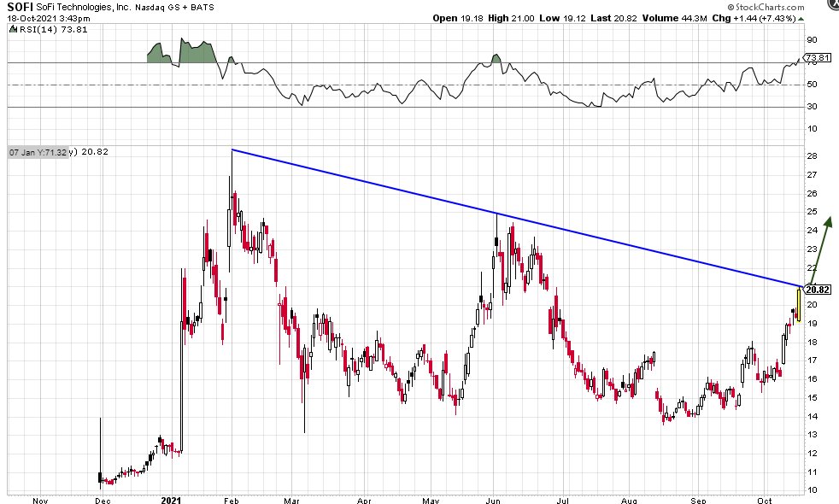Click the Nov label on date axis

(40, 501)
